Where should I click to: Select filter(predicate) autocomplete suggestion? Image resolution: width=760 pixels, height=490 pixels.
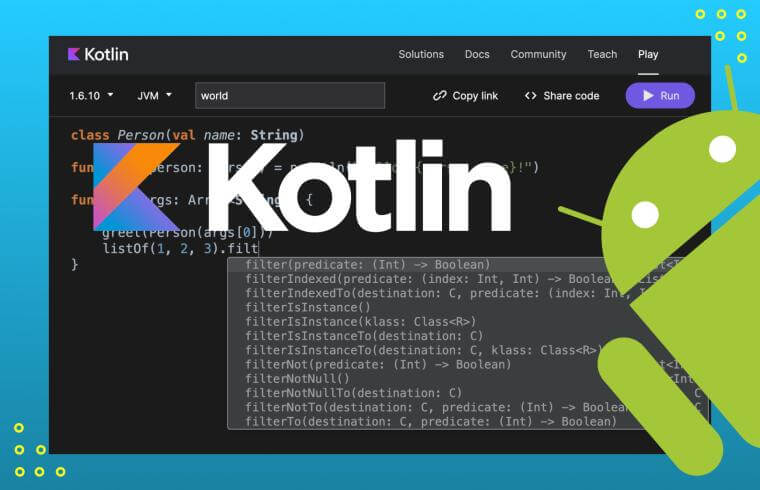(367, 265)
